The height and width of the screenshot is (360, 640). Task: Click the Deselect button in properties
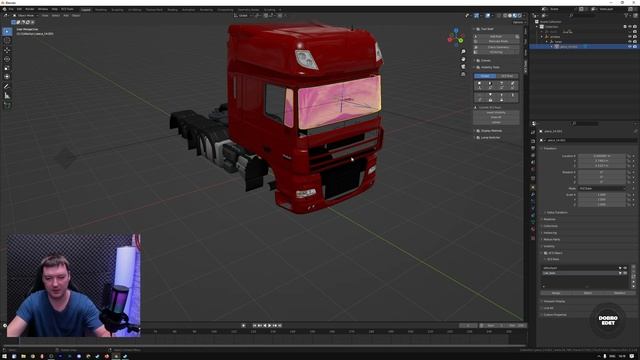click(619, 293)
